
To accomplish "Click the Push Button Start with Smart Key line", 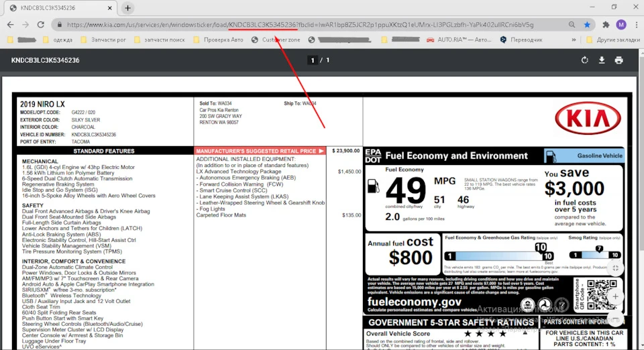I will 63,318.
